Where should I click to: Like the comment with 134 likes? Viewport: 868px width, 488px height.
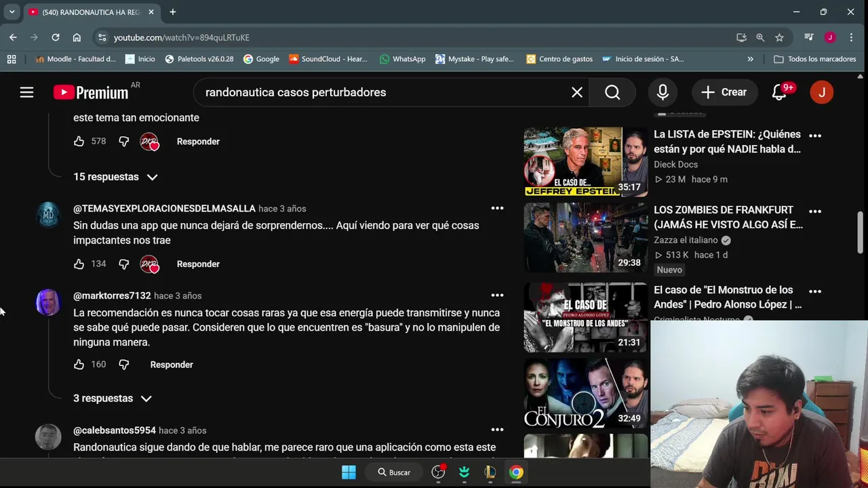(79, 264)
